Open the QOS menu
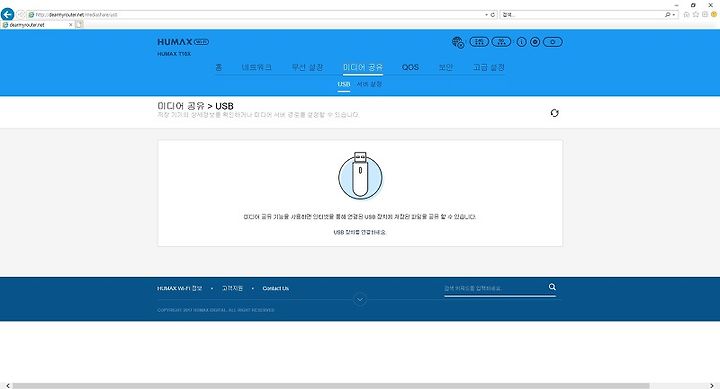This screenshot has height=389, width=720. coord(410,67)
